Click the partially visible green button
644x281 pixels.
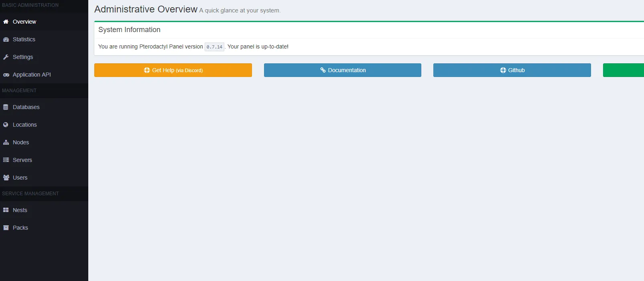click(623, 70)
